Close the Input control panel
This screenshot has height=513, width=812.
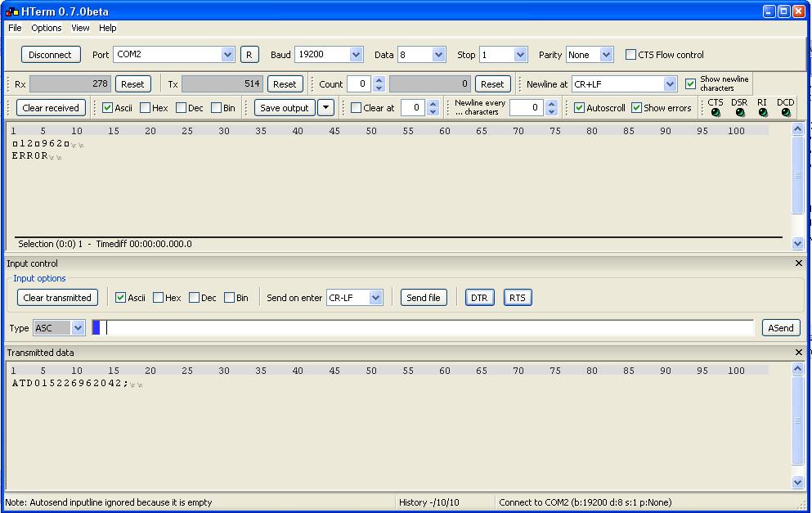pos(799,263)
